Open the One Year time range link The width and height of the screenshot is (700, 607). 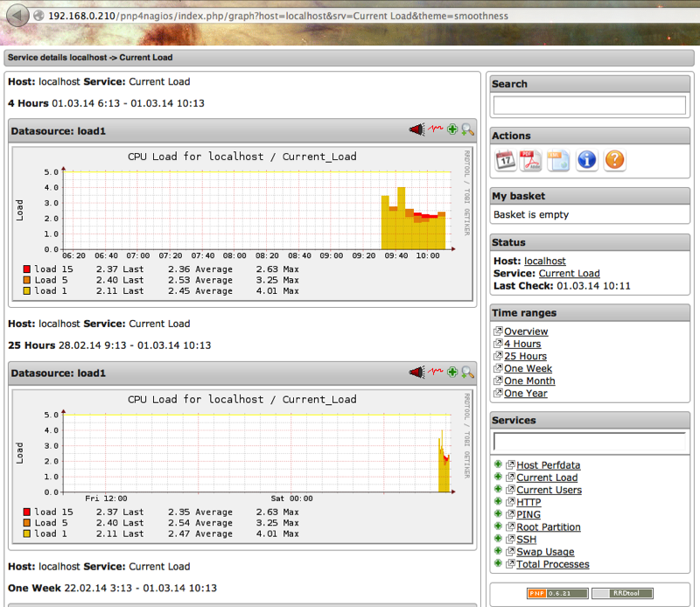(526, 394)
